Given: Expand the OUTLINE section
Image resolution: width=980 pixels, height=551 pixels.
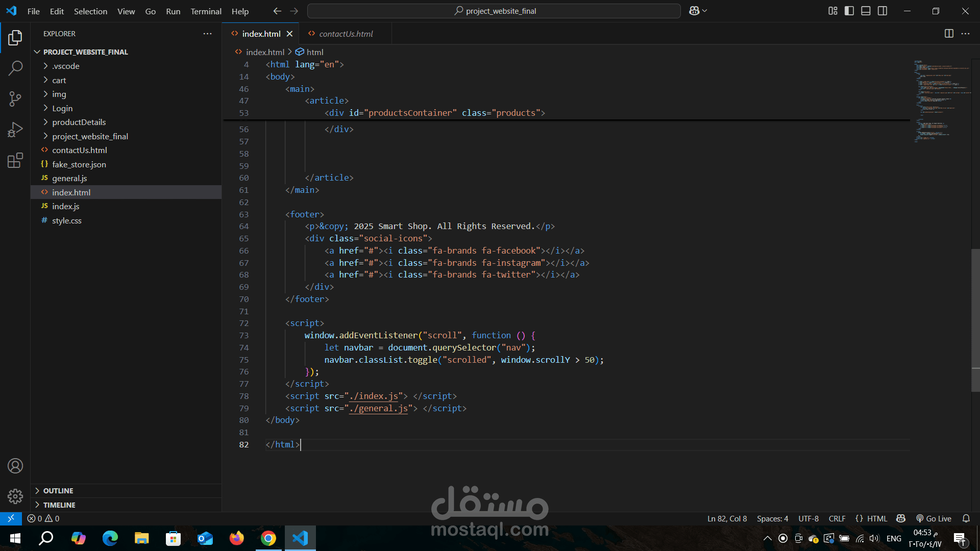Looking at the screenshot, I should pyautogui.click(x=58, y=491).
